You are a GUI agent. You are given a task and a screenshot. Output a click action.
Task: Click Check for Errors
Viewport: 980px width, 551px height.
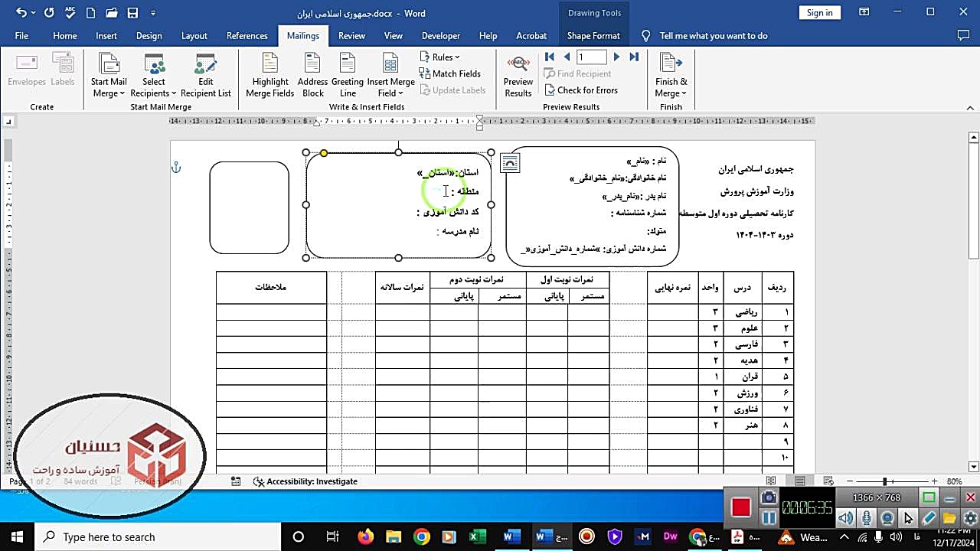[x=581, y=90]
